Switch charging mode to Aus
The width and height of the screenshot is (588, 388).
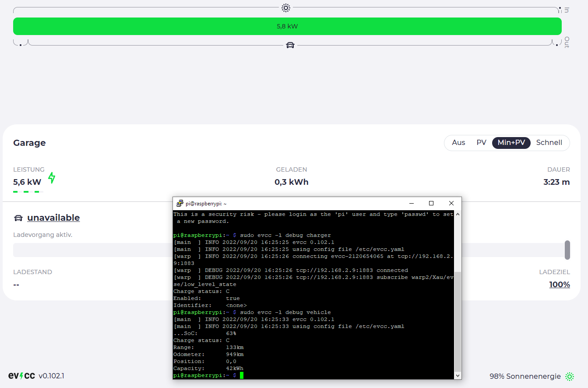458,142
